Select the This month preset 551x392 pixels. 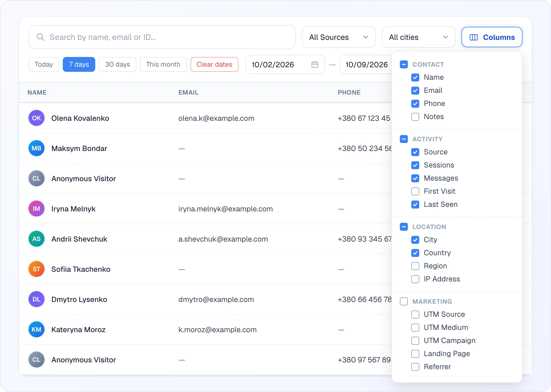[163, 64]
